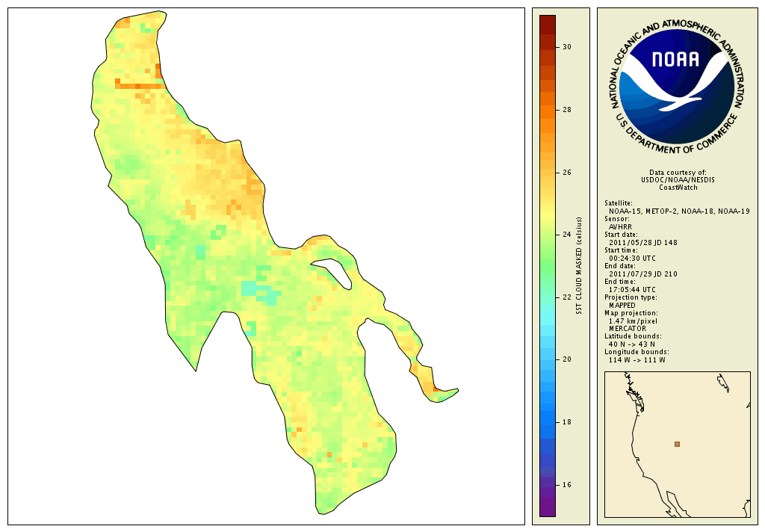
Task: Click start date value '2011/05/28 JD 148'
Action: point(643,243)
